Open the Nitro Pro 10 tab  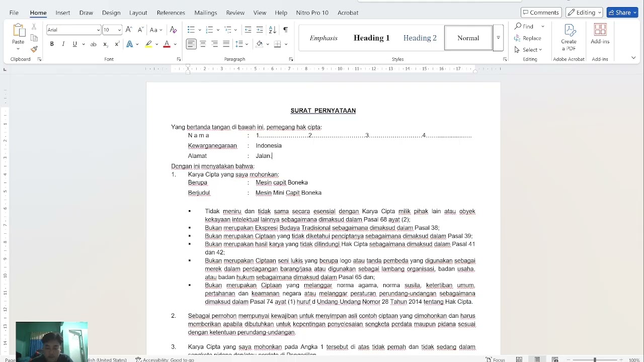click(x=312, y=13)
